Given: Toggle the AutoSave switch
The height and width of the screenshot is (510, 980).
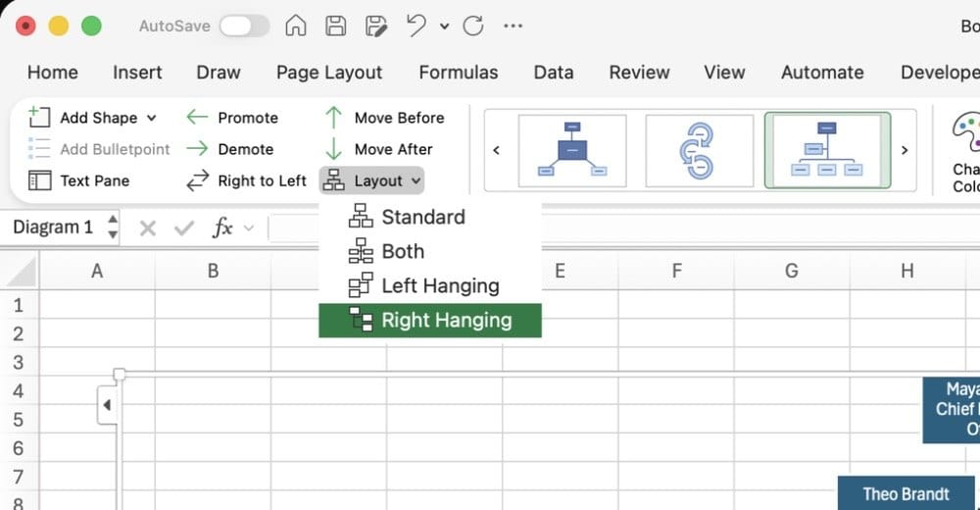Looking at the screenshot, I should 244,25.
